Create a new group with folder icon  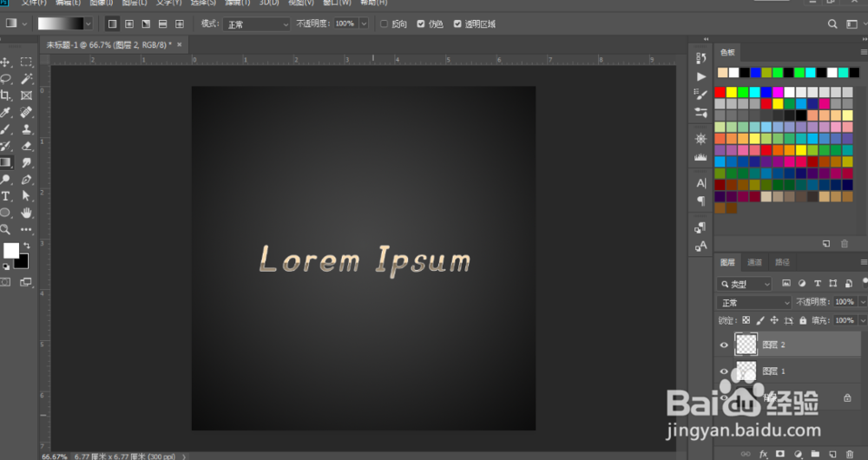click(815, 454)
